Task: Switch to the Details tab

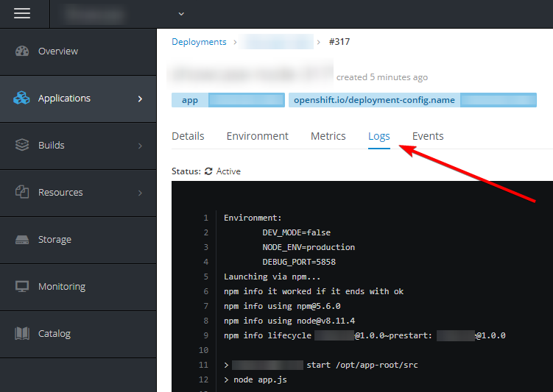Action: [x=188, y=136]
